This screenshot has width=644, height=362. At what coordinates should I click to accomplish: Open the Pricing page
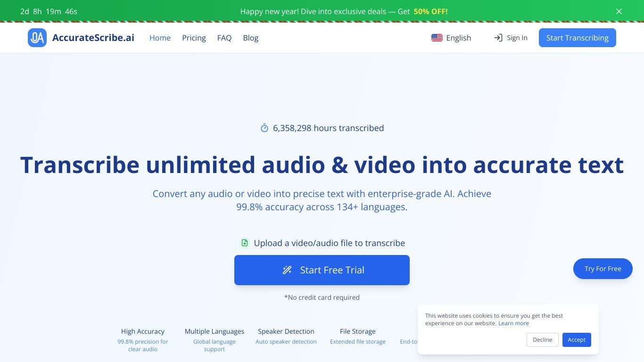pyautogui.click(x=194, y=38)
